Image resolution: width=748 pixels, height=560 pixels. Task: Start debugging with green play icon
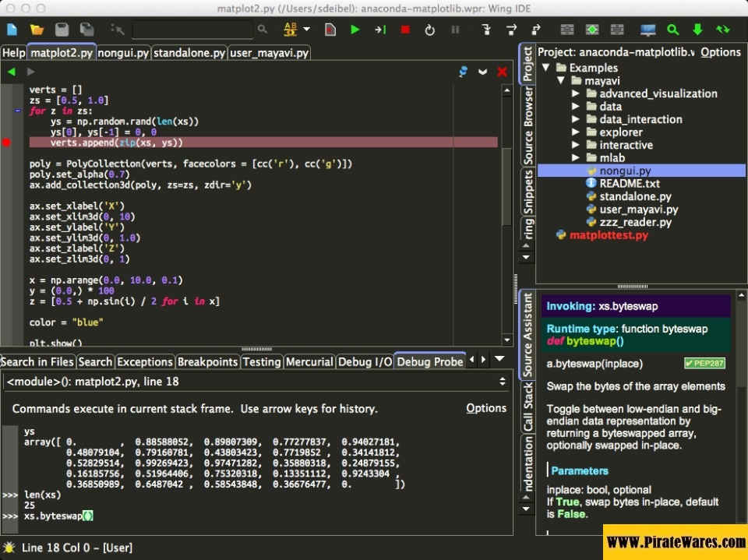355,30
